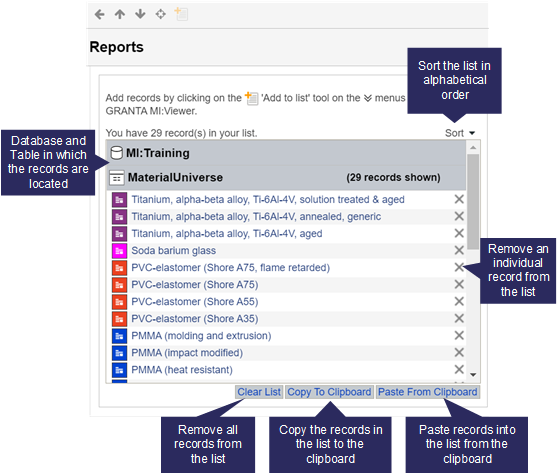Click the Paste From Clipboard button

427,392
